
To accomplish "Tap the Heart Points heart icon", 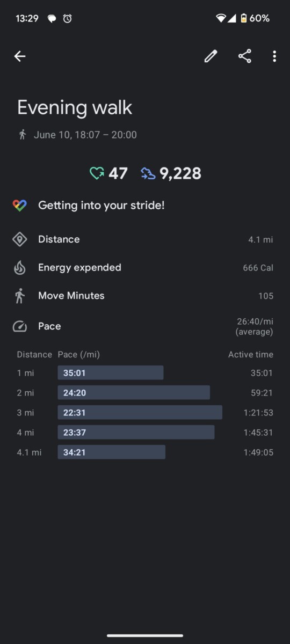I will click(x=97, y=173).
